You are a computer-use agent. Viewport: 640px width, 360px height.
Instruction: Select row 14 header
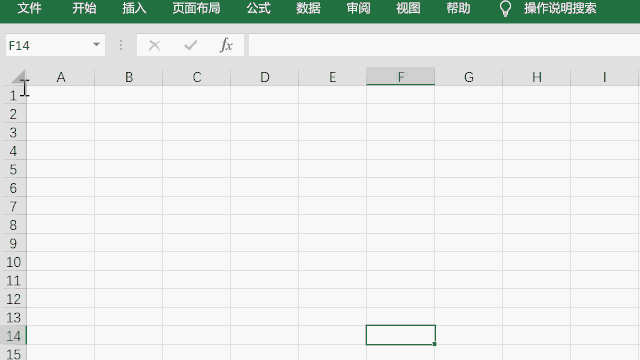tap(13, 336)
